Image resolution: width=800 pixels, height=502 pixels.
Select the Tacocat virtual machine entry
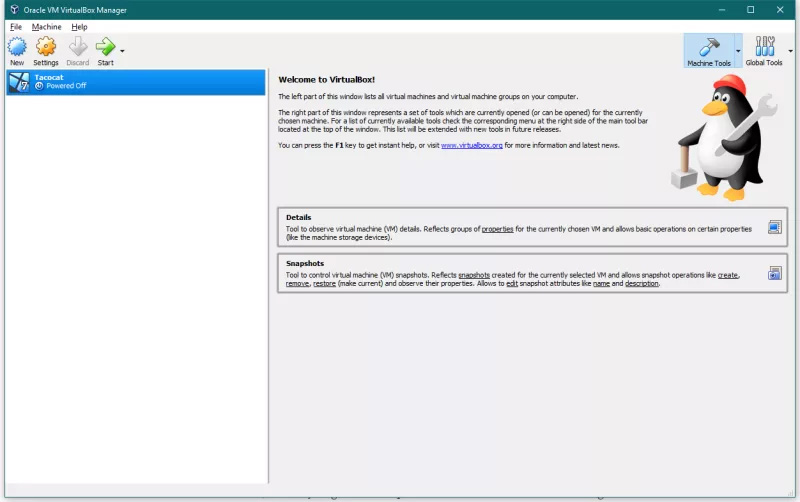(x=136, y=82)
